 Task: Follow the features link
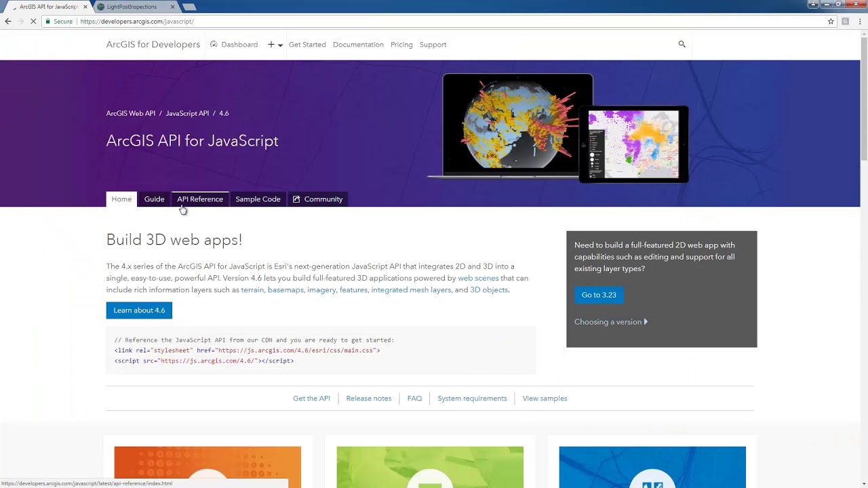[x=353, y=290]
